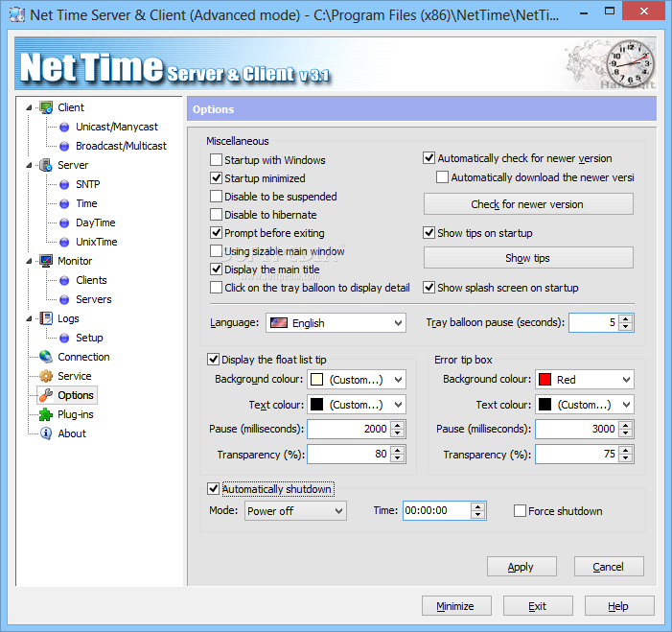Image resolution: width=672 pixels, height=632 pixels.
Task: Click the bullet icon beside Broadcast/Multicast
Action: pyautogui.click(x=64, y=146)
